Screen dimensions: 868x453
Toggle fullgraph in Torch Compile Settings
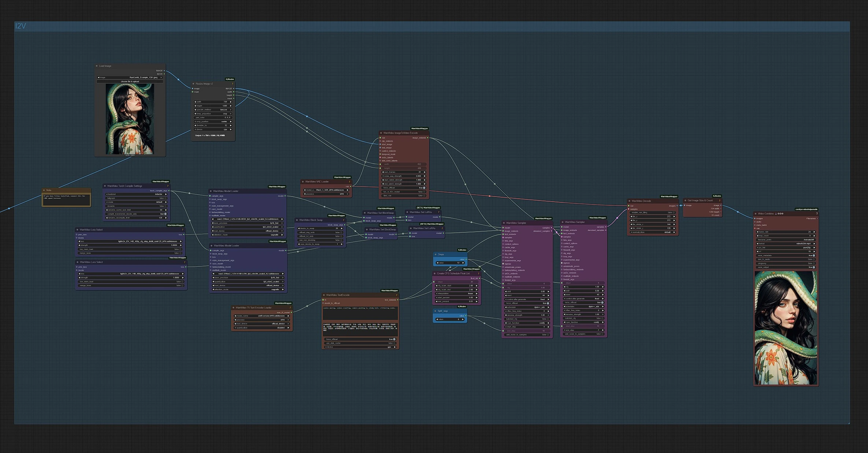click(136, 198)
